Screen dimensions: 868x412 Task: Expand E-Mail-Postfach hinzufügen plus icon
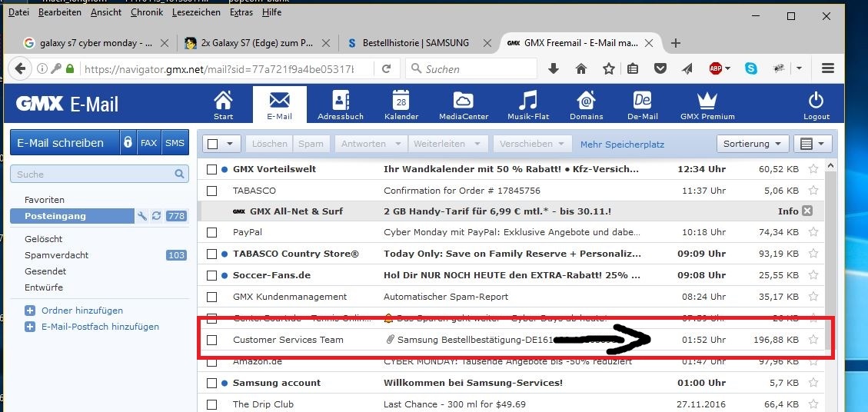click(30, 327)
